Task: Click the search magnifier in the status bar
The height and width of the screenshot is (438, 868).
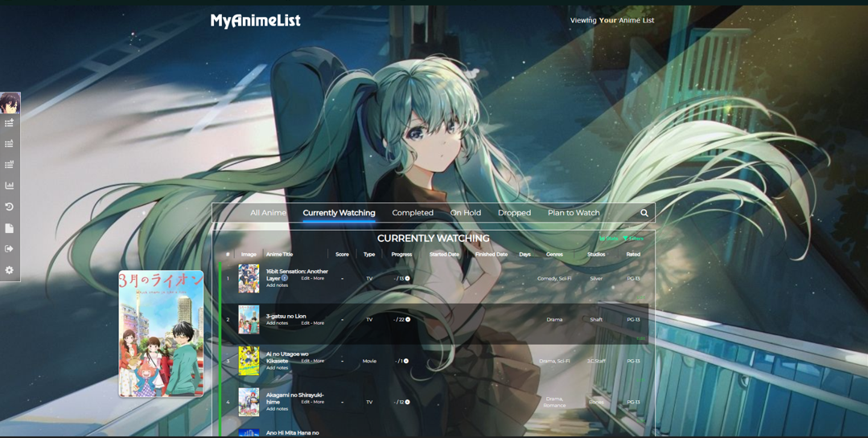Action: coord(644,213)
